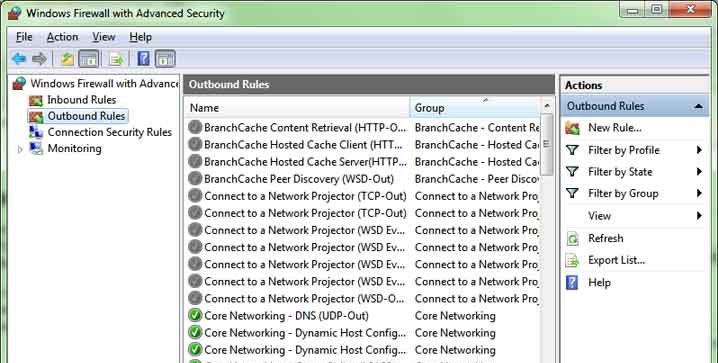Expand the Monitoring tree node triangle

[x=20, y=149]
